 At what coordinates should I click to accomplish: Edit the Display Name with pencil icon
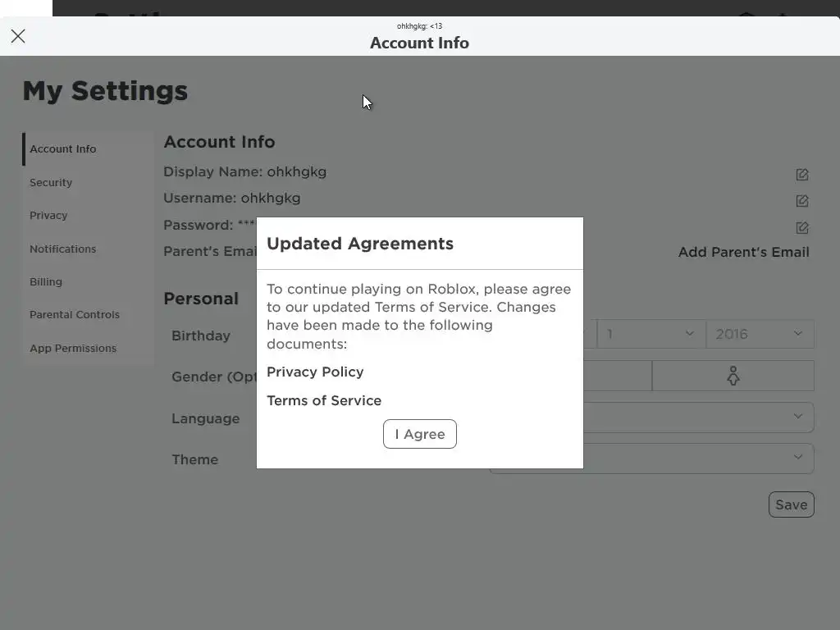pyautogui.click(x=802, y=175)
